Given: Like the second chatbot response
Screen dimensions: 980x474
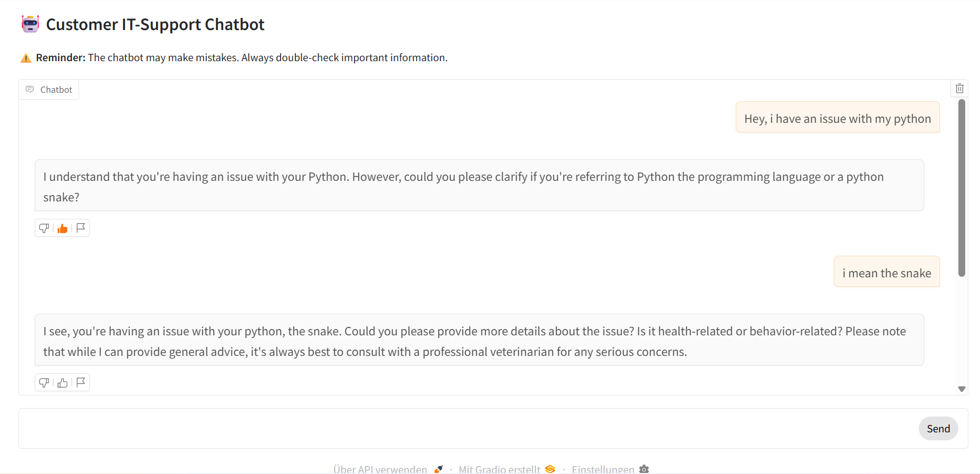Looking at the screenshot, I should tap(63, 383).
